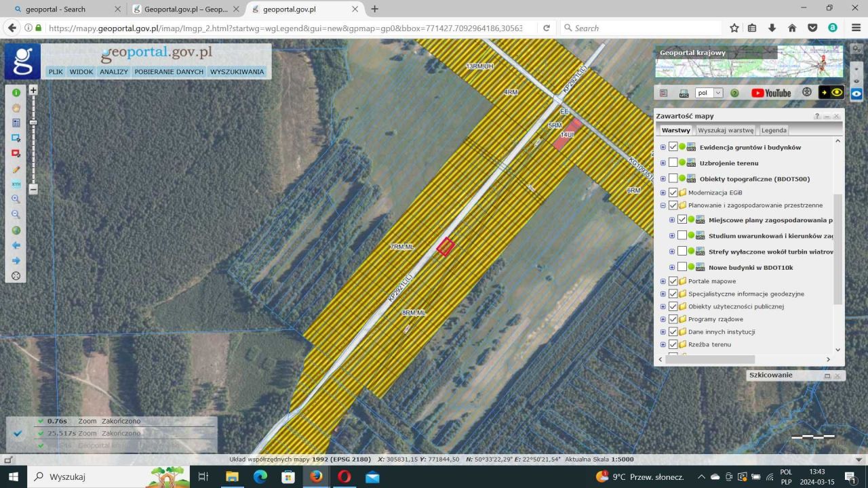The image size is (868, 488).
Task: Open the YouTube channel link
Action: point(772,93)
